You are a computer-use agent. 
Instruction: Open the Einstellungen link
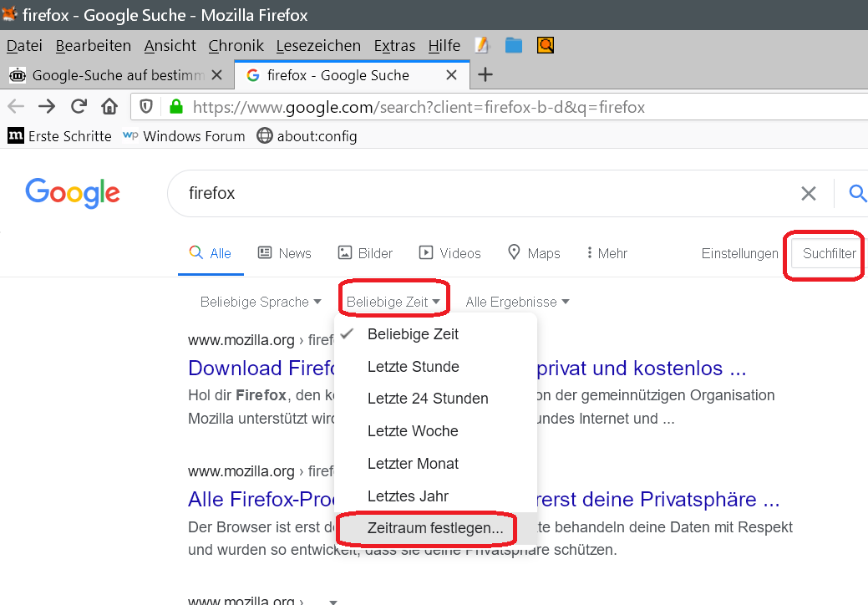pos(739,253)
